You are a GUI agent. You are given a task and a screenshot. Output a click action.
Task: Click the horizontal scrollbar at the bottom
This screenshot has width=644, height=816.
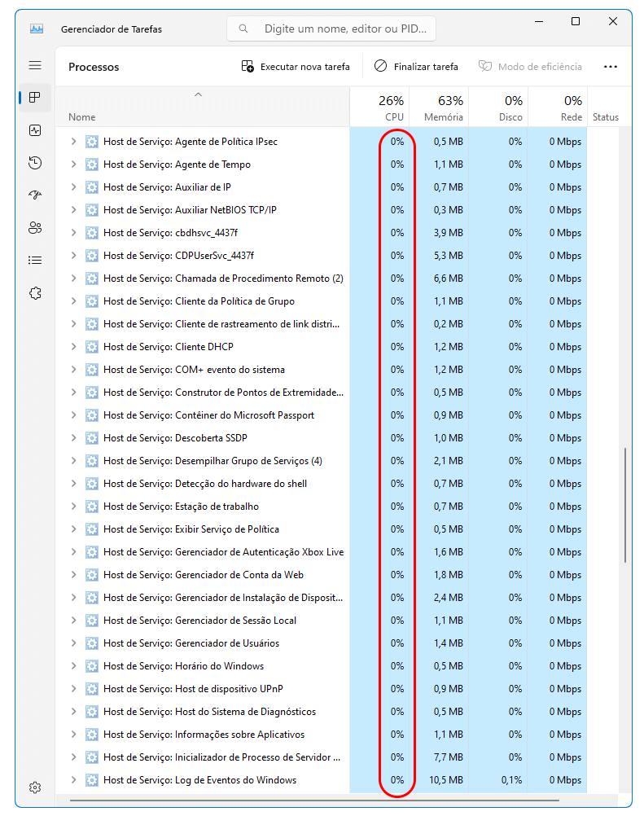[314, 801]
